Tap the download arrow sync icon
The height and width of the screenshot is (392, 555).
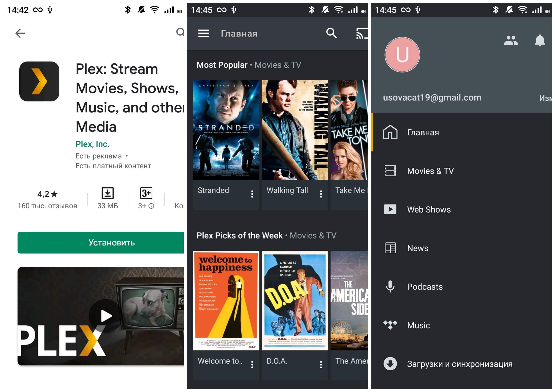point(390,364)
